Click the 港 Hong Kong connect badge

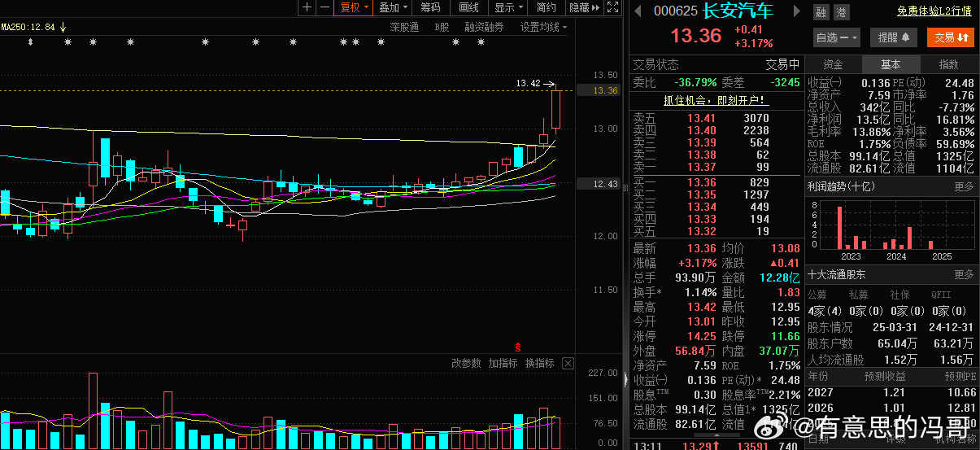click(841, 11)
